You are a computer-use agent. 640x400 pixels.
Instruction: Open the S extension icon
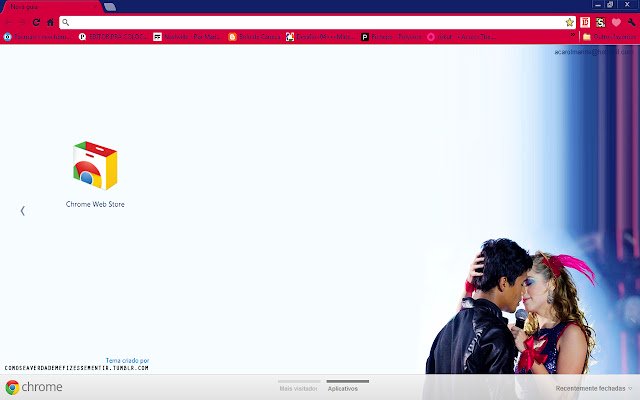(x=600, y=22)
